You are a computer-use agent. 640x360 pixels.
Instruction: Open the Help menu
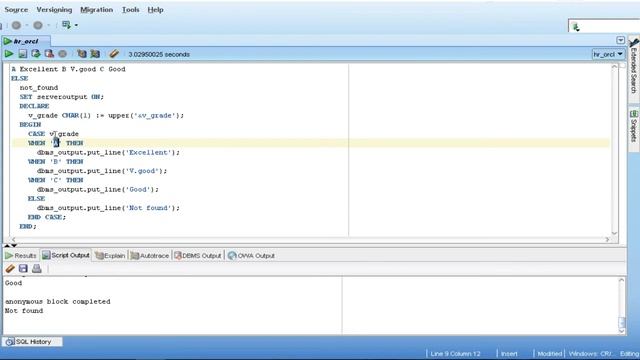[x=156, y=9]
